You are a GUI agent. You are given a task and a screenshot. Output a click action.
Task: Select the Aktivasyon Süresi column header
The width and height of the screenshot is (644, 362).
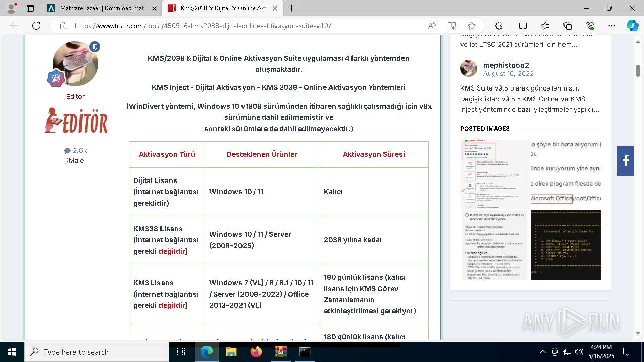(x=374, y=154)
